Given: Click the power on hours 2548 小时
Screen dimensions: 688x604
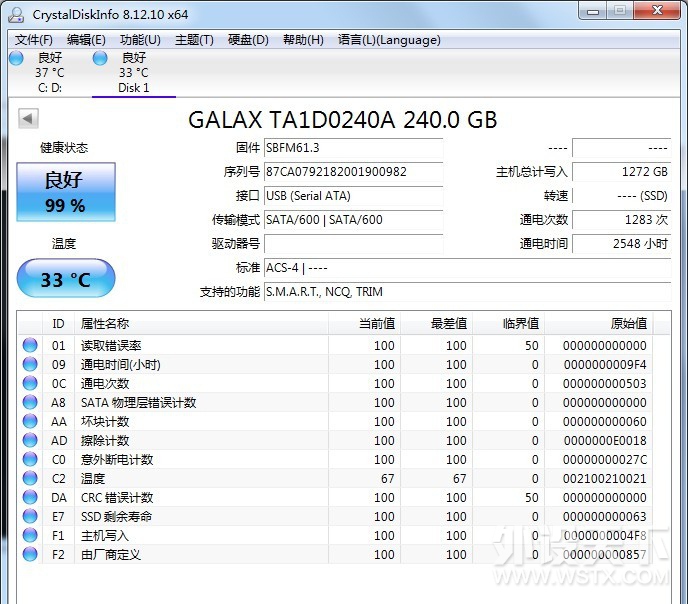Looking at the screenshot, I should [x=622, y=244].
